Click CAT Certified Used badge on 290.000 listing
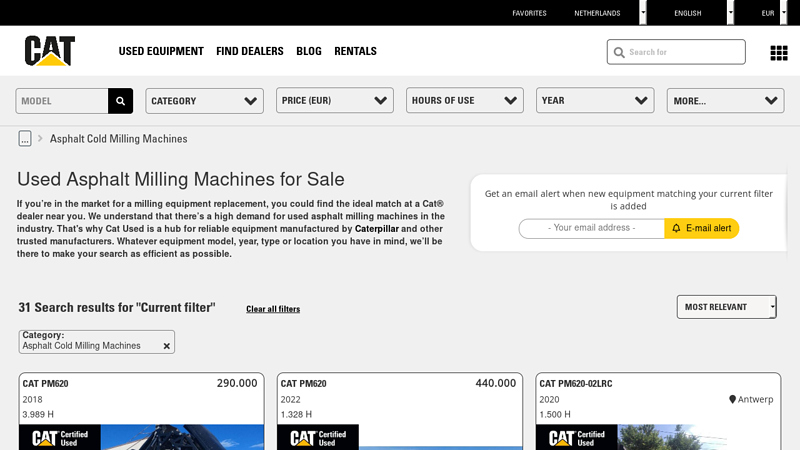 pyautogui.click(x=60, y=437)
